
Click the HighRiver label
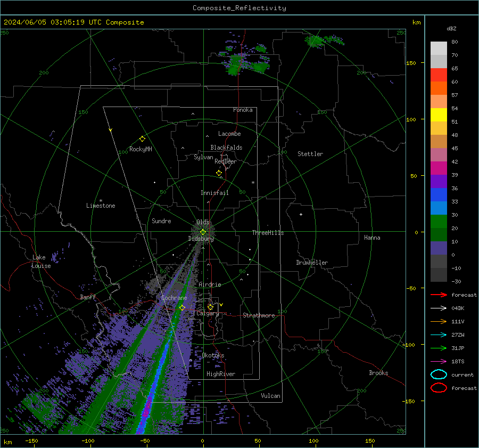point(221,374)
